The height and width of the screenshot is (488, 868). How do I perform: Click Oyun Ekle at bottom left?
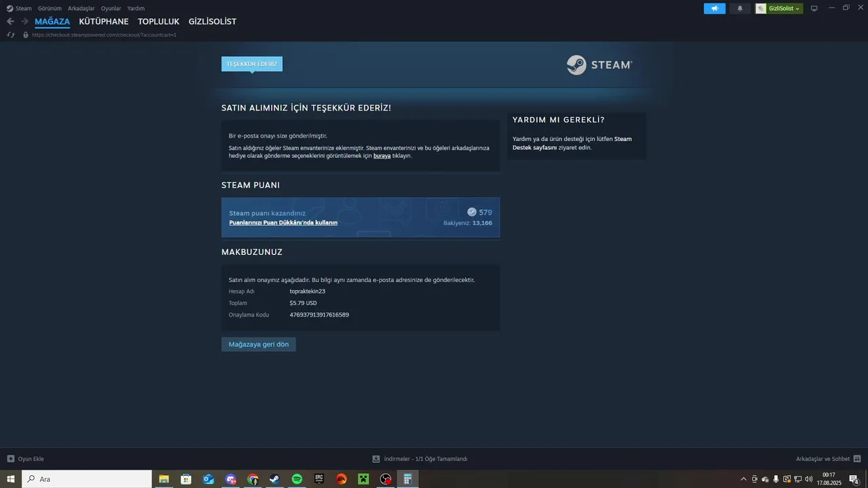coord(31,459)
